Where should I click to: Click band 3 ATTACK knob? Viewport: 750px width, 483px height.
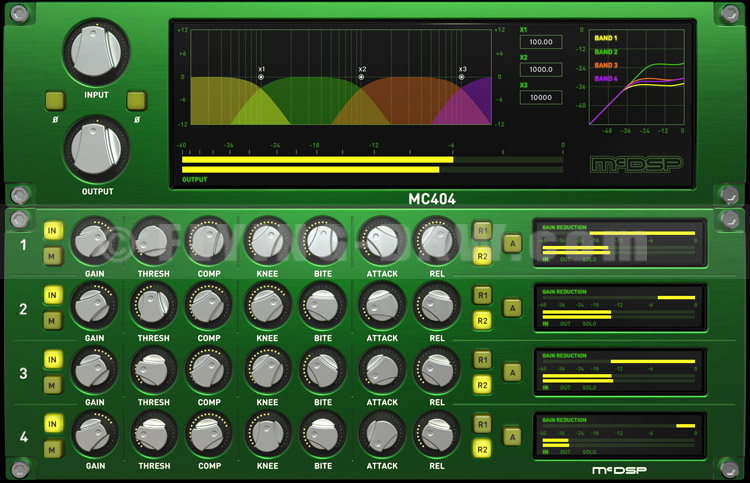click(381, 370)
